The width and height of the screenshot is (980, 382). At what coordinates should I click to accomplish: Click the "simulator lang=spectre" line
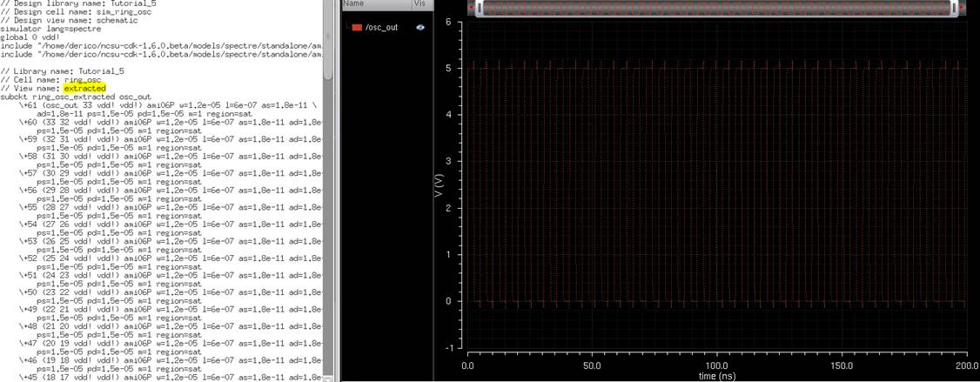(x=50, y=29)
